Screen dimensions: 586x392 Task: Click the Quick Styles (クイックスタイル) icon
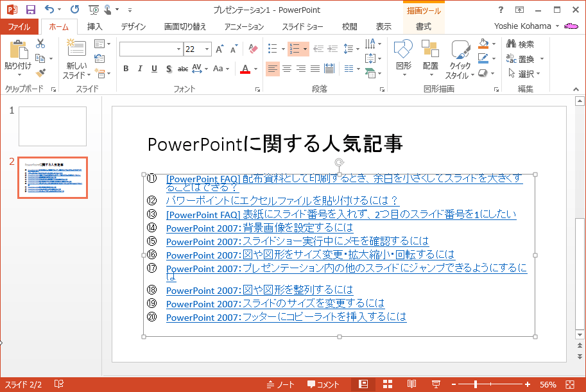tap(460, 49)
